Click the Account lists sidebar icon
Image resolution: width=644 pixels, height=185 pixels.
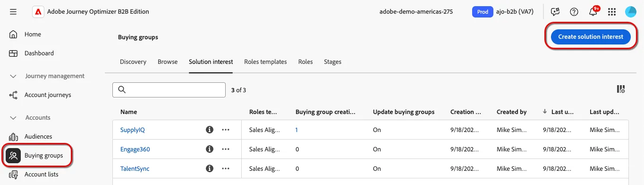(13, 175)
